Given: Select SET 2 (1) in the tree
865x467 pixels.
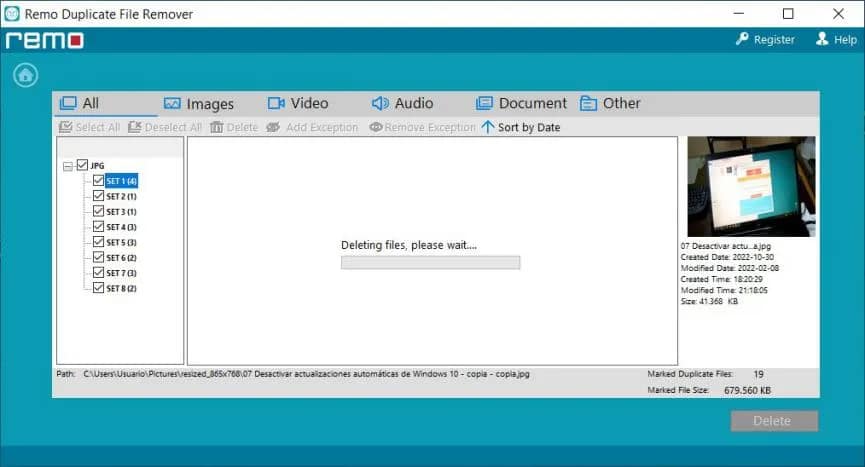Looking at the screenshot, I should click(121, 196).
